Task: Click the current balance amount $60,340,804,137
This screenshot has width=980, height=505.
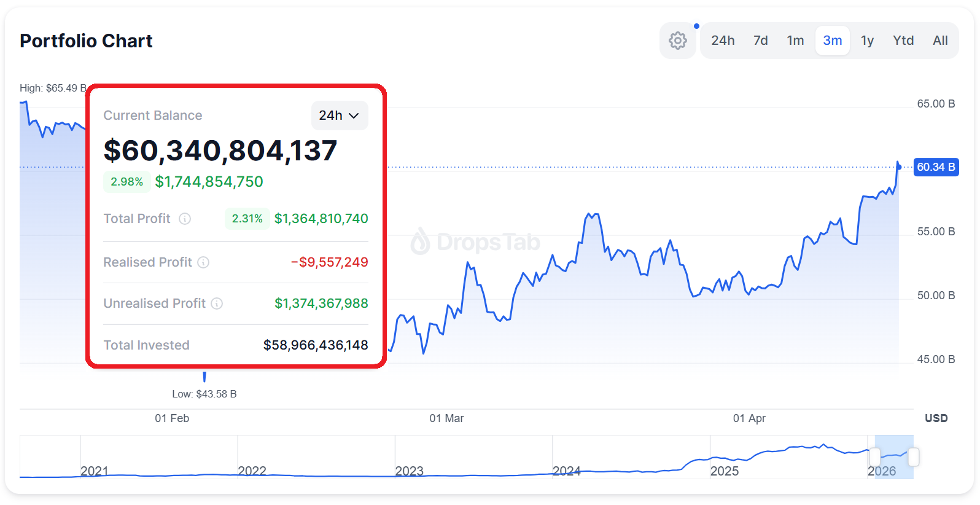Action: pyautogui.click(x=220, y=151)
